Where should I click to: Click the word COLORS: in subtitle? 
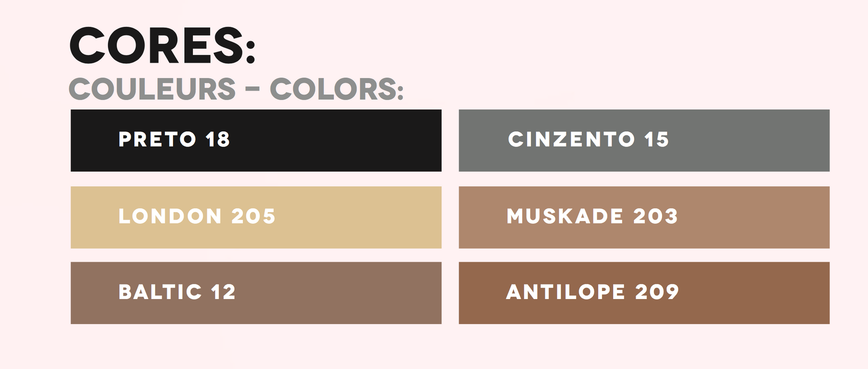tap(337, 89)
